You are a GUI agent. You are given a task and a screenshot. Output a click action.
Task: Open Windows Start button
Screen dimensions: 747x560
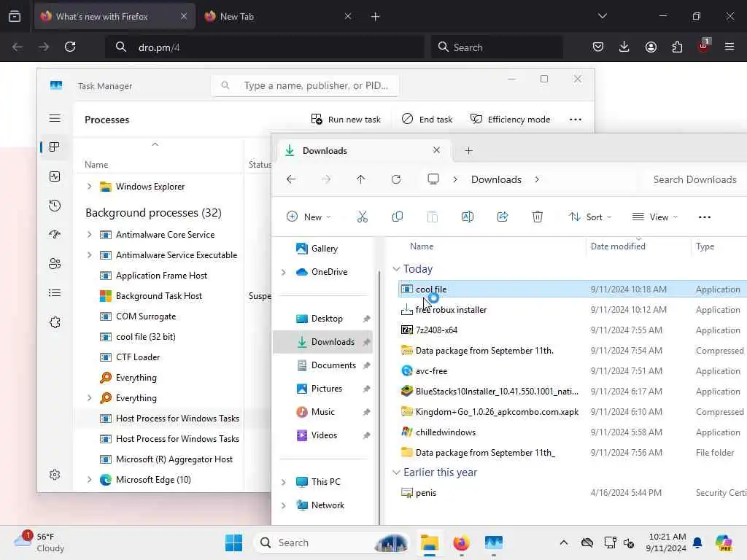coord(233,542)
